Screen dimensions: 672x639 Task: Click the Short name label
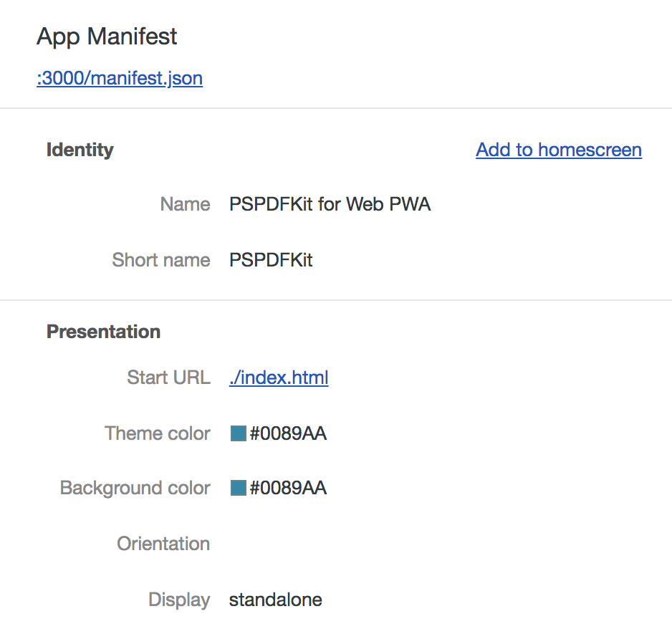160,260
